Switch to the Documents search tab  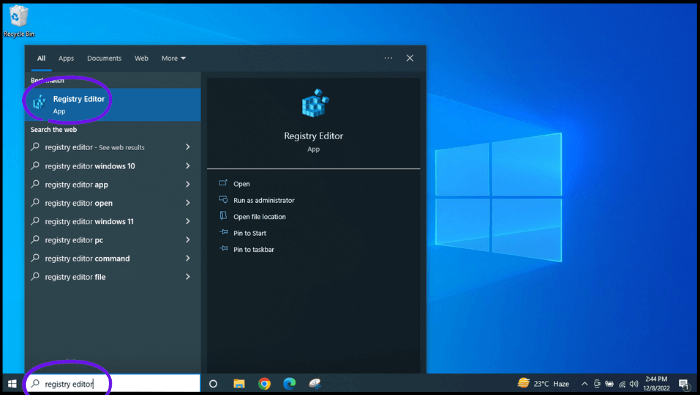[104, 58]
